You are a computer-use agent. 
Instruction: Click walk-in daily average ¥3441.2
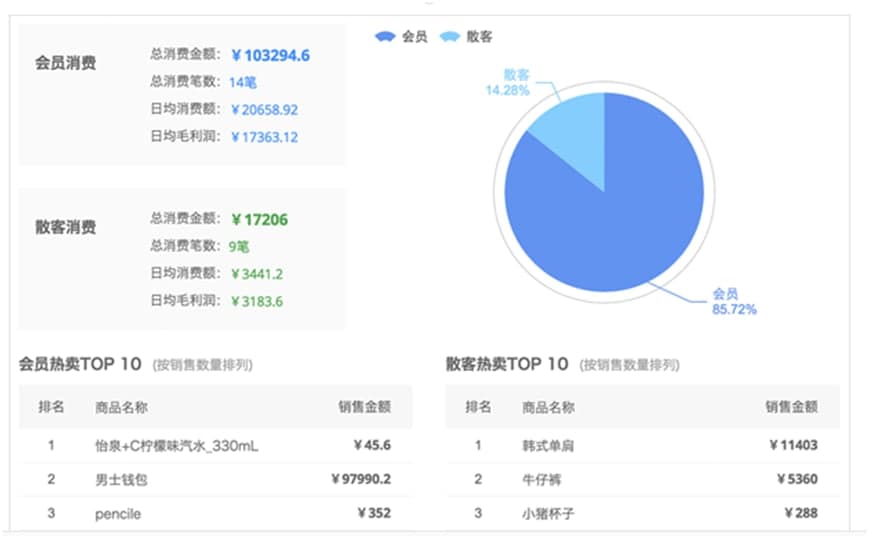(257, 274)
